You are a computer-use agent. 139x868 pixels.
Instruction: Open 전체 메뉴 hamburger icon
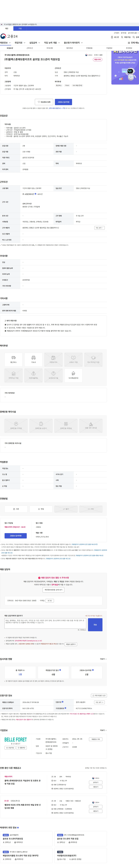(x=129, y=43)
